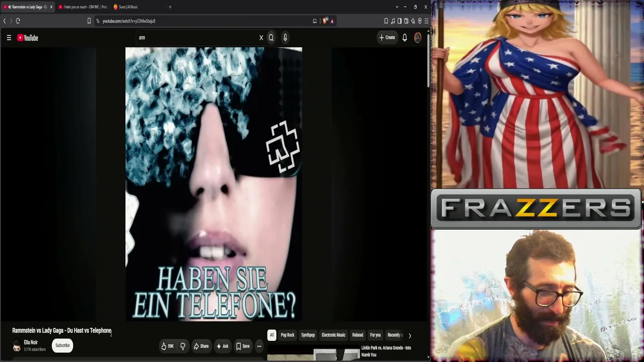View site information icon beside the URL

[98, 21]
